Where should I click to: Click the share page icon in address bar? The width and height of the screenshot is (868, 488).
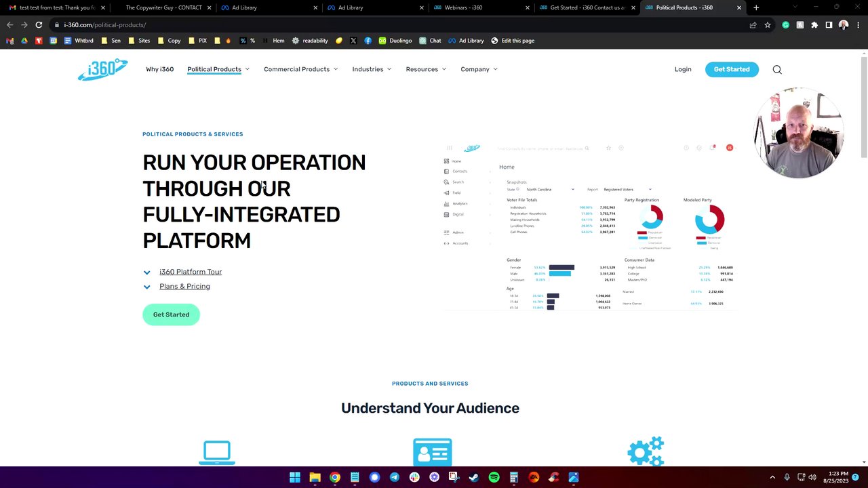tap(753, 25)
